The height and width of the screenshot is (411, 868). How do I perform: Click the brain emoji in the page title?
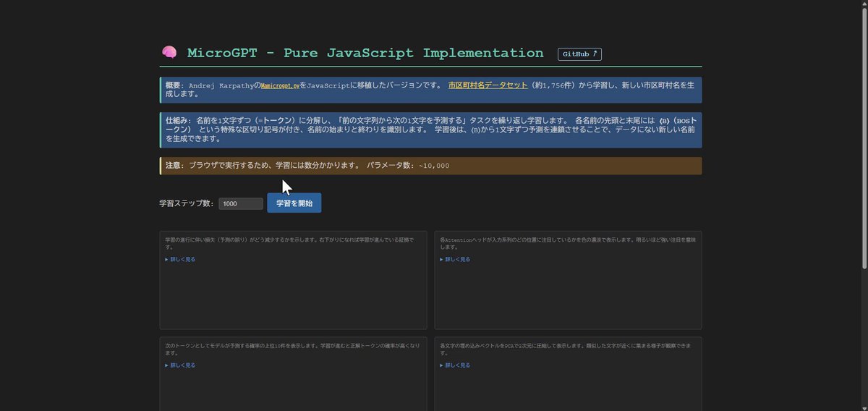169,53
